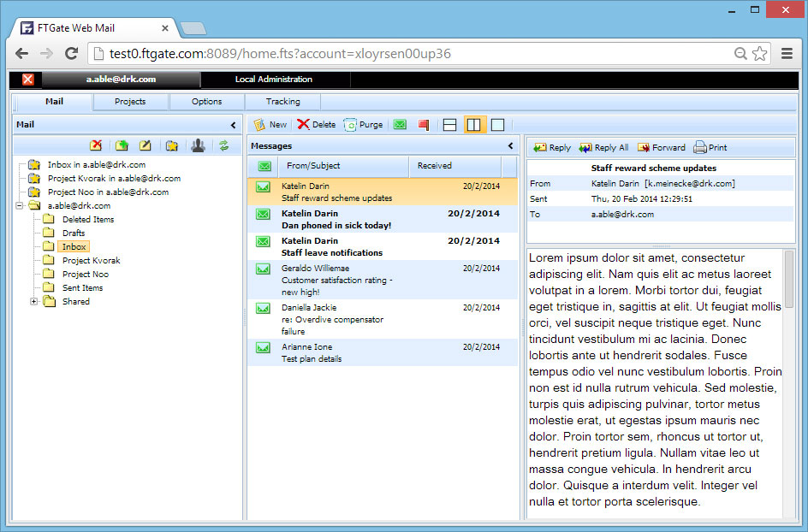The height and width of the screenshot is (532, 808).
Task: Click the new folder icon with green arrow
Action: [x=122, y=145]
